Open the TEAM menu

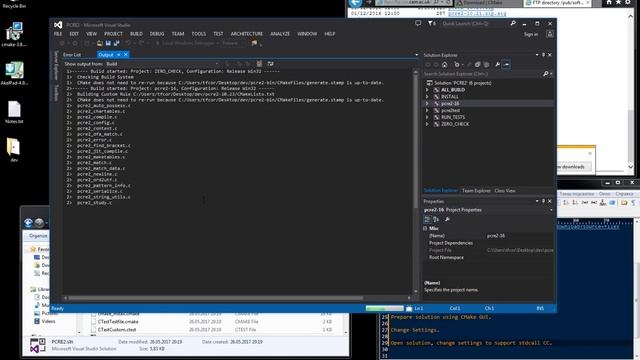pyautogui.click(x=178, y=34)
